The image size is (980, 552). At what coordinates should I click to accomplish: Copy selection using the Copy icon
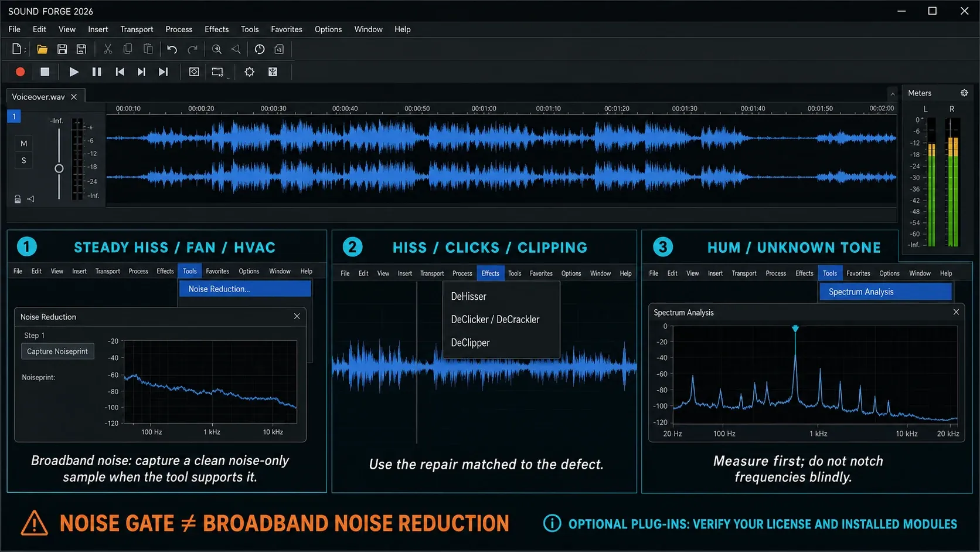(x=128, y=49)
